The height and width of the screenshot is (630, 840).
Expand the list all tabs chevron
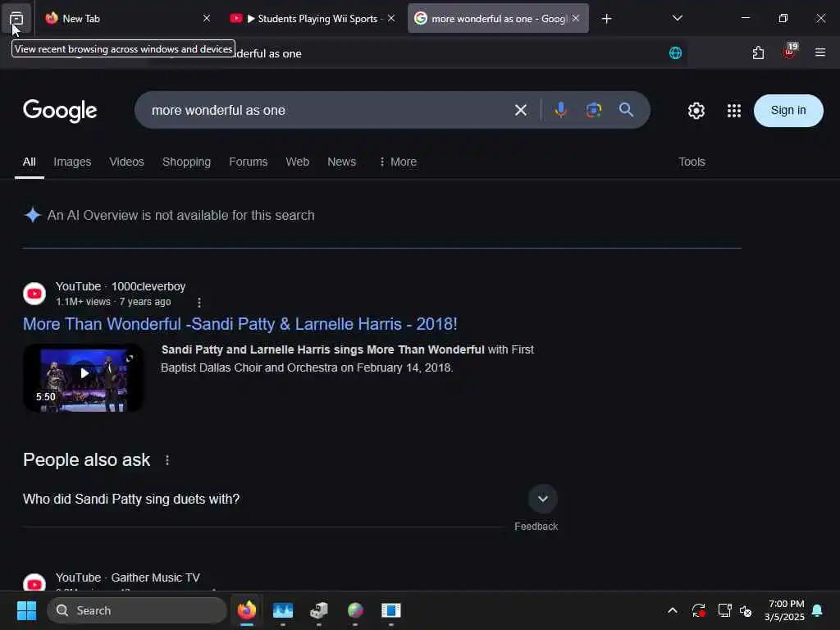(x=678, y=18)
